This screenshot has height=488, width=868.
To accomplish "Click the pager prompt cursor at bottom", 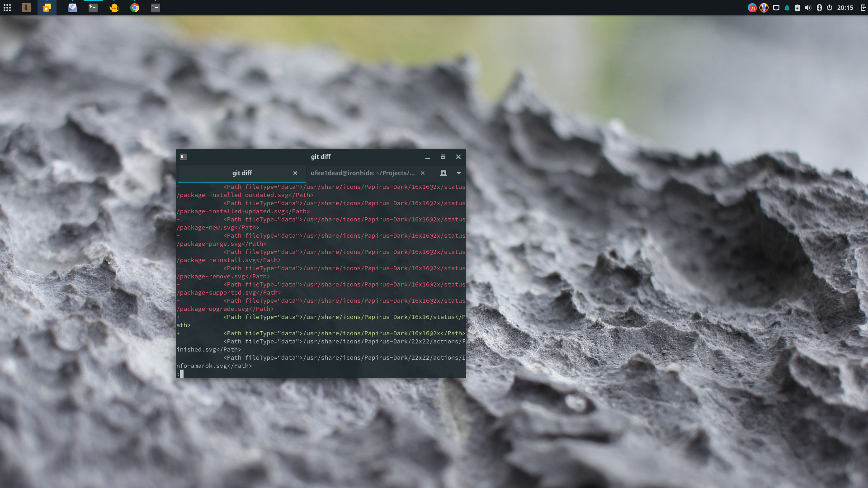I will 182,374.
